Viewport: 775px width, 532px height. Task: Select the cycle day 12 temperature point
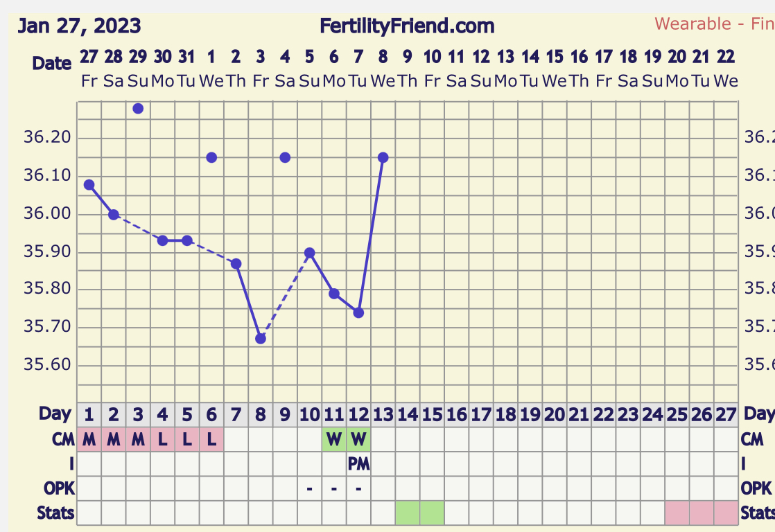tap(359, 312)
